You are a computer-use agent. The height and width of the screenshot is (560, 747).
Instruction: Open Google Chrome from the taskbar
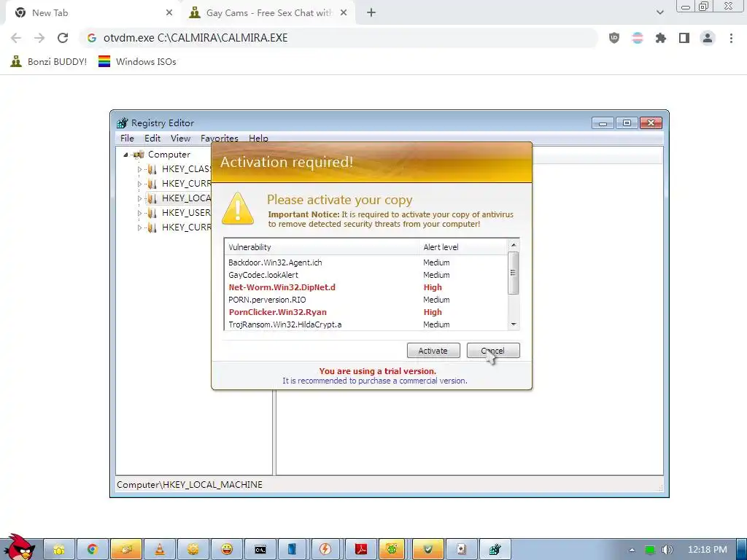(x=93, y=550)
